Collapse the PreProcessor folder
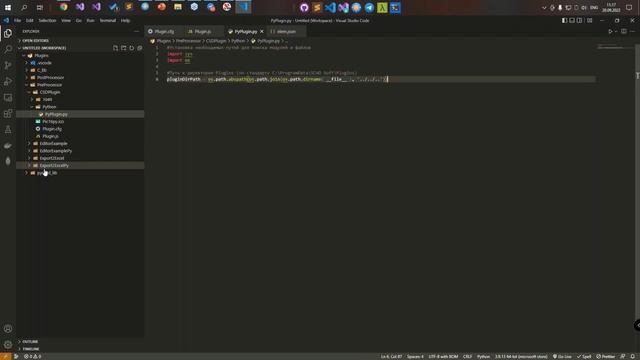Image resolution: width=640 pixels, height=360 pixels. coord(80,85)
